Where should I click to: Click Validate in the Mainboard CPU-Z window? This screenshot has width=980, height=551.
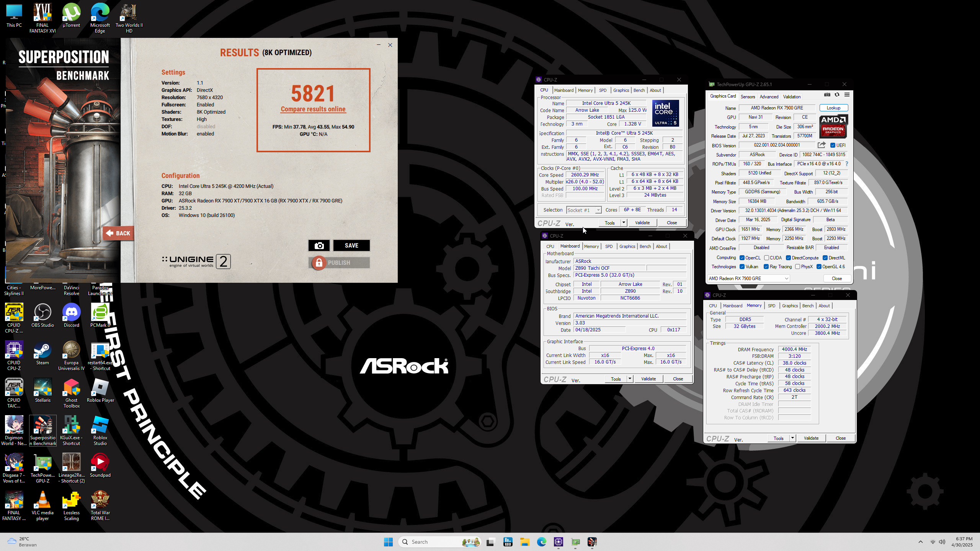click(648, 379)
